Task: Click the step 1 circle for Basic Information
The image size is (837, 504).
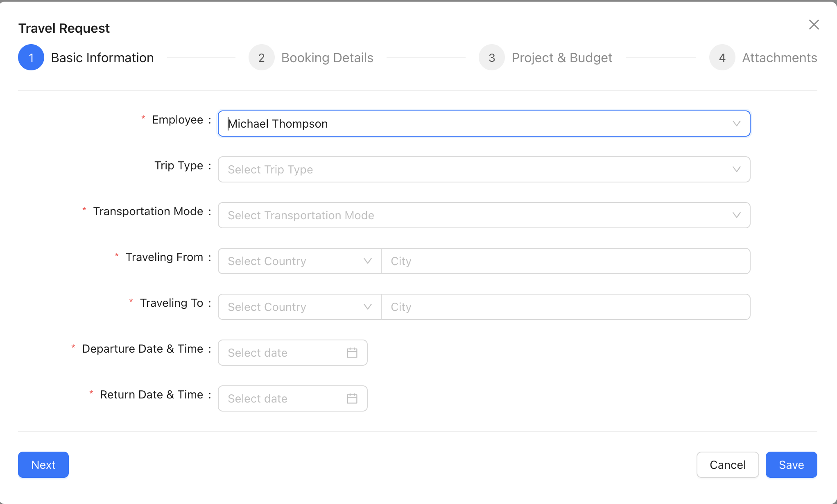Action: pyautogui.click(x=31, y=57)
